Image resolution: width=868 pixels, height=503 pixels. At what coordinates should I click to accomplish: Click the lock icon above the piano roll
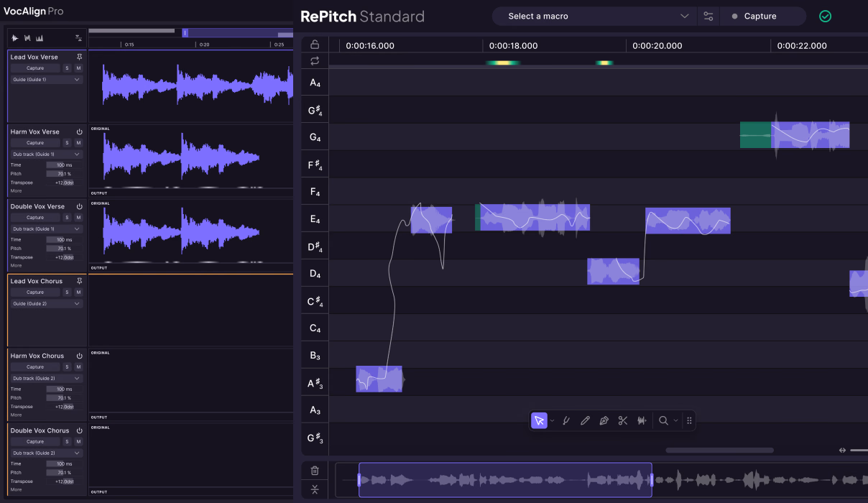tap(315, 45)
